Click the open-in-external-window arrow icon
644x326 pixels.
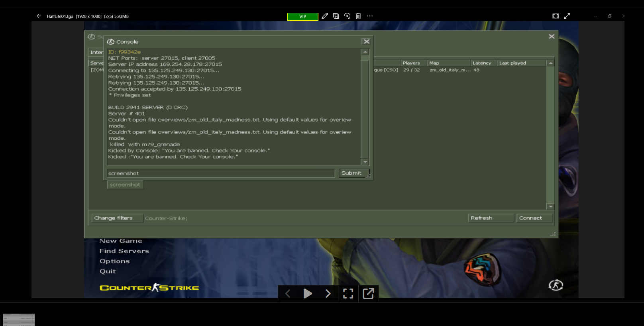click(368, 294)
